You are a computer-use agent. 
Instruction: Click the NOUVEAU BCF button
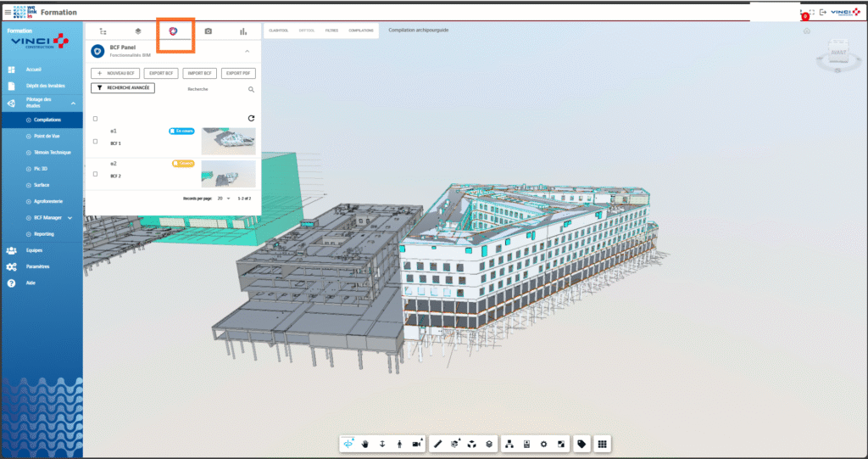114,74
